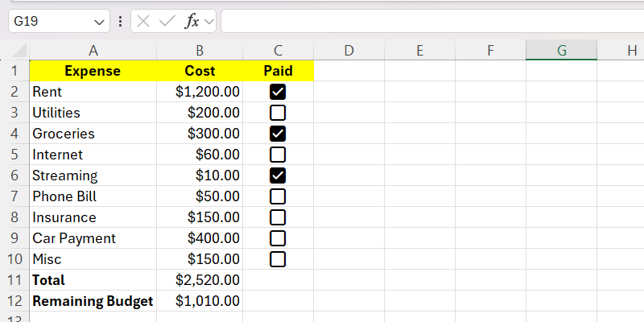Open the Name Box dropdown arrow
Image resolution: width=644 pixels, height=322 pixels.
100,22
